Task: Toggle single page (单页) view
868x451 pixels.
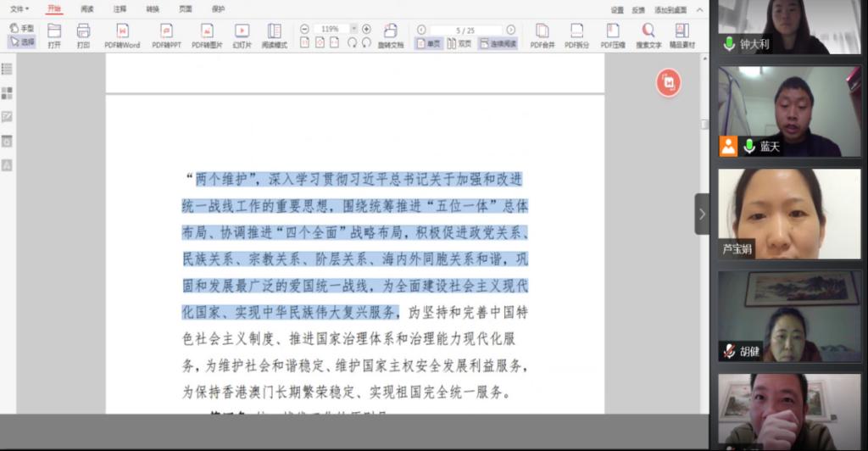Action: click(428, 43)
